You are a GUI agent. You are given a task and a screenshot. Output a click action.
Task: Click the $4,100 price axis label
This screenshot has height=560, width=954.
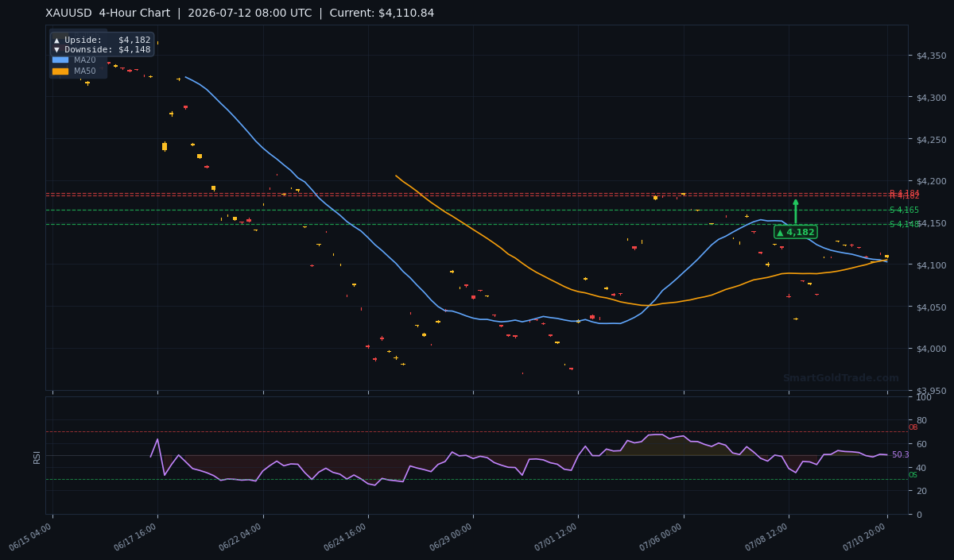(931, 265)
